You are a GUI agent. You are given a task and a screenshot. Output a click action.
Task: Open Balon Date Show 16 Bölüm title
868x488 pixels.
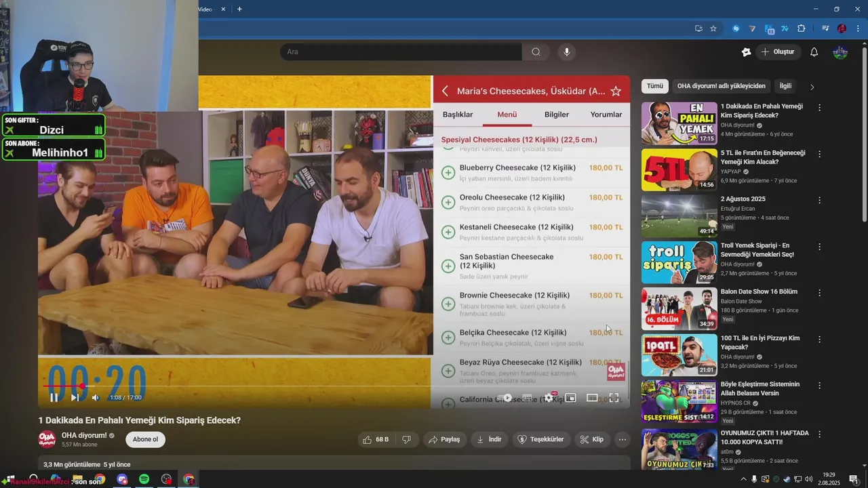759,291
